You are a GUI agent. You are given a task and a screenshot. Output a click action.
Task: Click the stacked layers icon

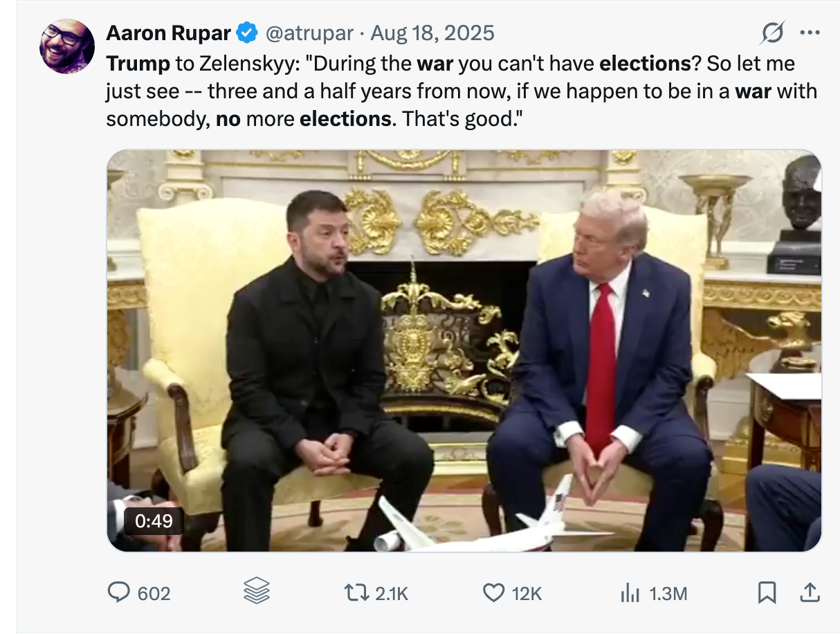pyautogui.click(x=257, y=592)
